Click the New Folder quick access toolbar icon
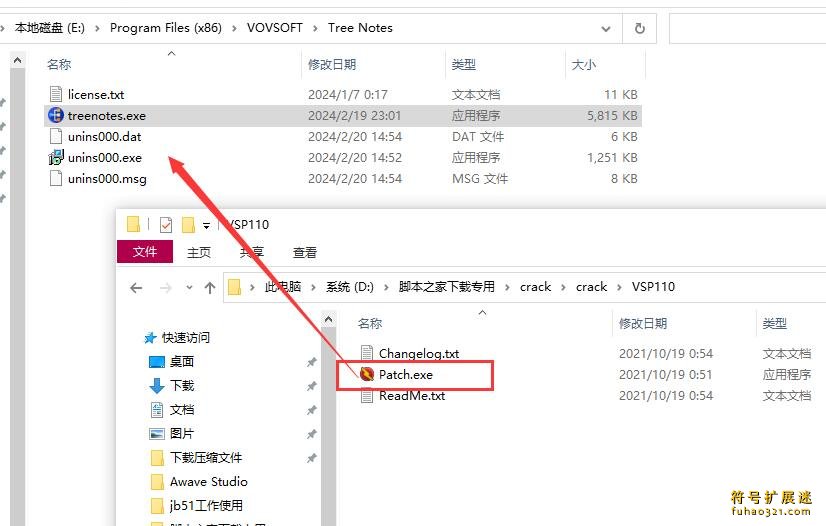The image size is (826, 526). coord(188,225)
